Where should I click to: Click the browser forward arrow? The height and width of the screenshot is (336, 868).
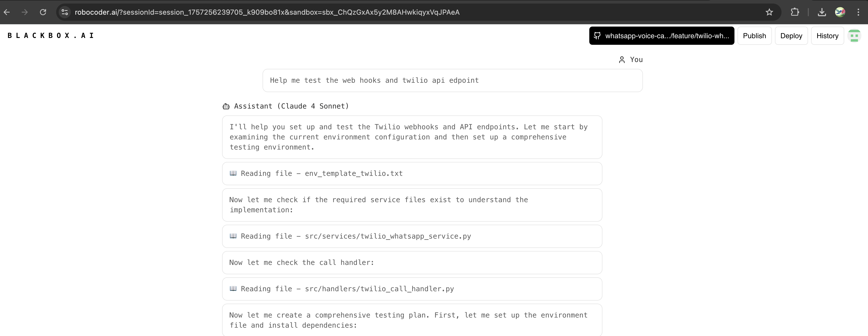pos(25,12)
